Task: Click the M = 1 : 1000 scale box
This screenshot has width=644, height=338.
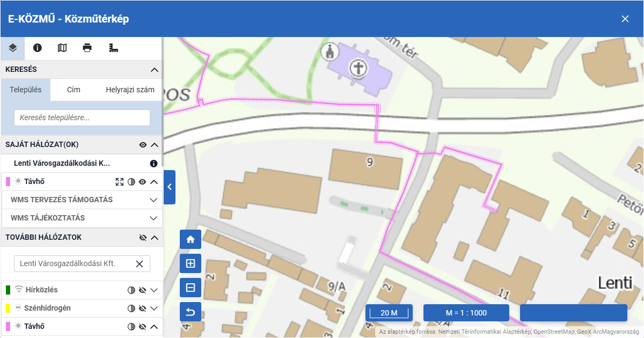Action: click(466, 313)
